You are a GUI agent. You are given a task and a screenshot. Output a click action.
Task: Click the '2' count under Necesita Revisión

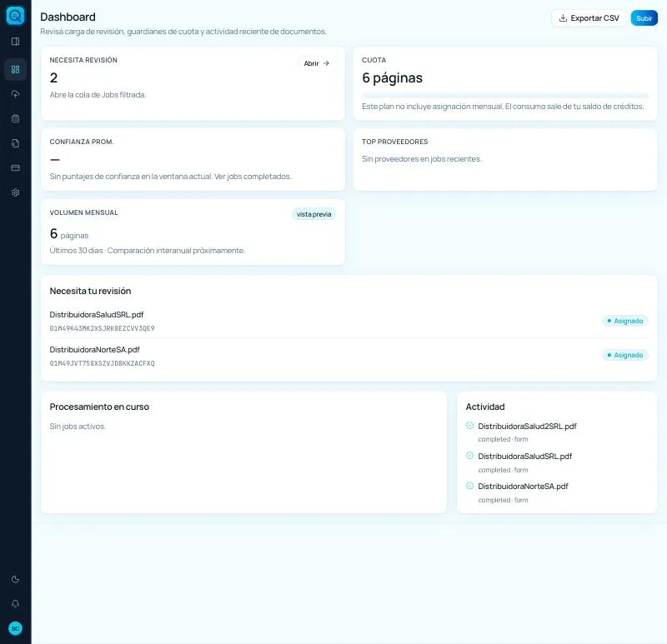pyautogui.click(x=53, y=77)
